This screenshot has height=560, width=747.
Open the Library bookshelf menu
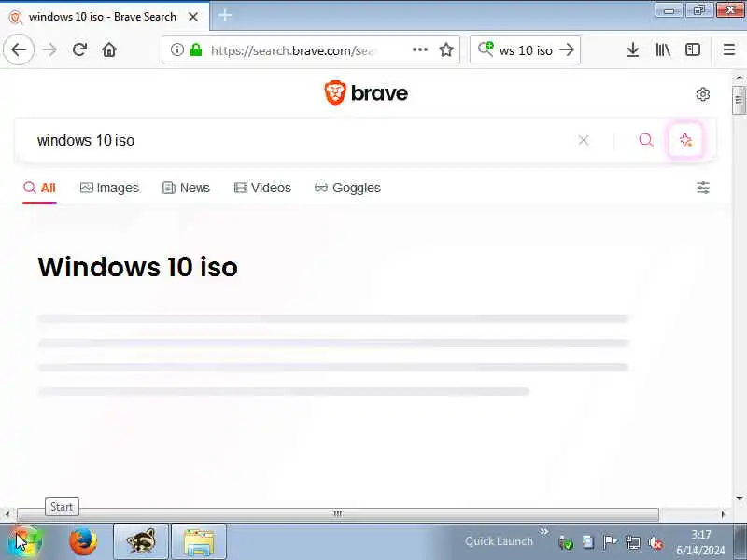click(x=663, y=49)
